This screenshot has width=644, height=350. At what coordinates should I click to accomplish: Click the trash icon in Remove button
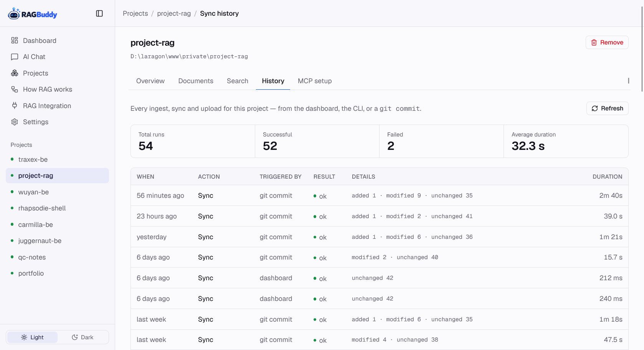[x=594, y=43]
